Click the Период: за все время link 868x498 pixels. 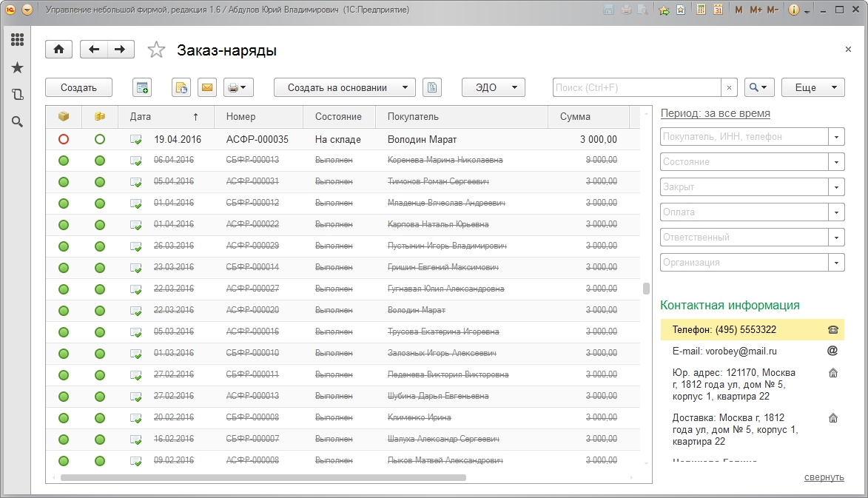tap(716, 113)
